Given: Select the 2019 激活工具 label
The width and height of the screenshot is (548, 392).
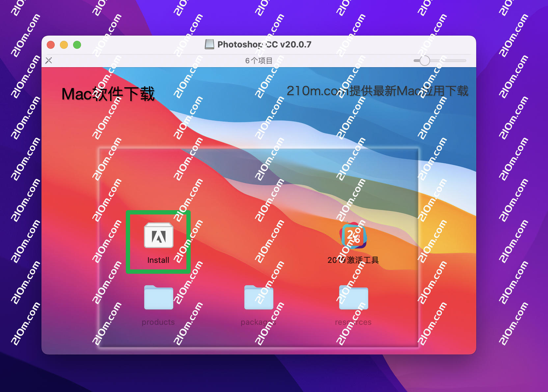Looking at the screenshot, I should [353, 260].
